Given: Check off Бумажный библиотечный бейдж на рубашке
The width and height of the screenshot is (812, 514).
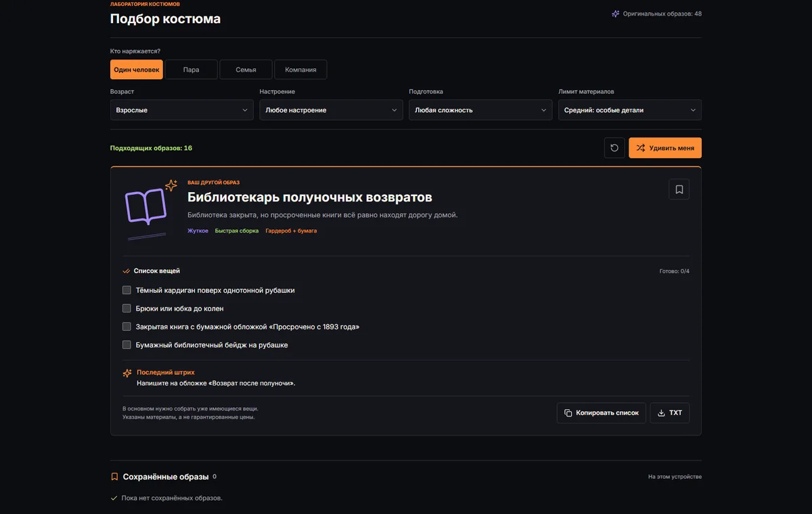Looking at the screenshot, I should tap(127, 345).
